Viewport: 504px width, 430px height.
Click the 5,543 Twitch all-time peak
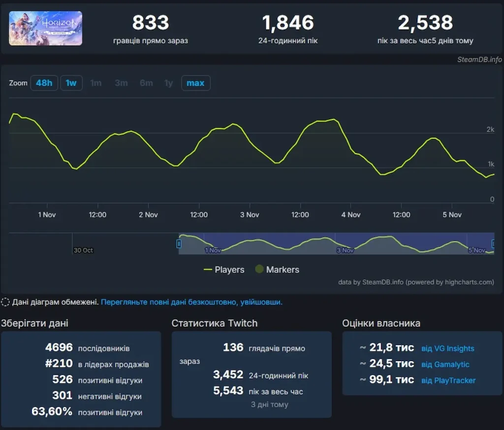click(228, 391)
